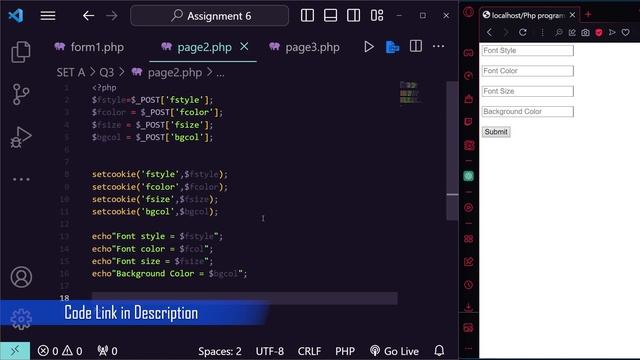Close the page2.php tab
This screenshot has width=640, height=360.
click(244, 47)
